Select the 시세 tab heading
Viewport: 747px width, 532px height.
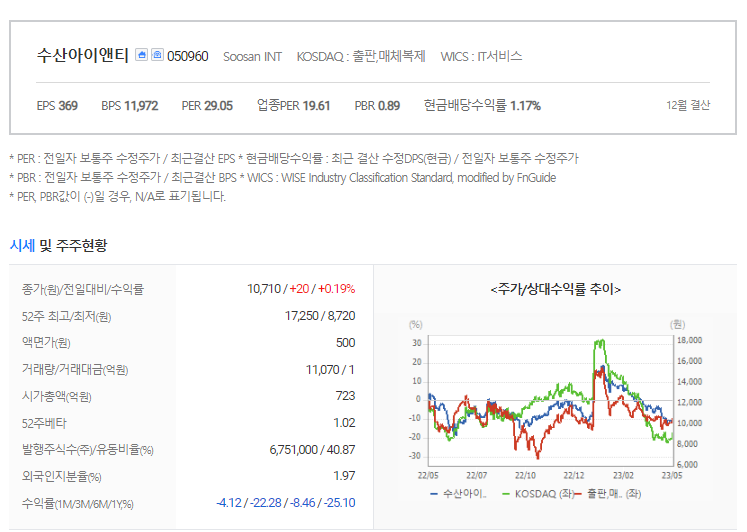coord(22,246)
